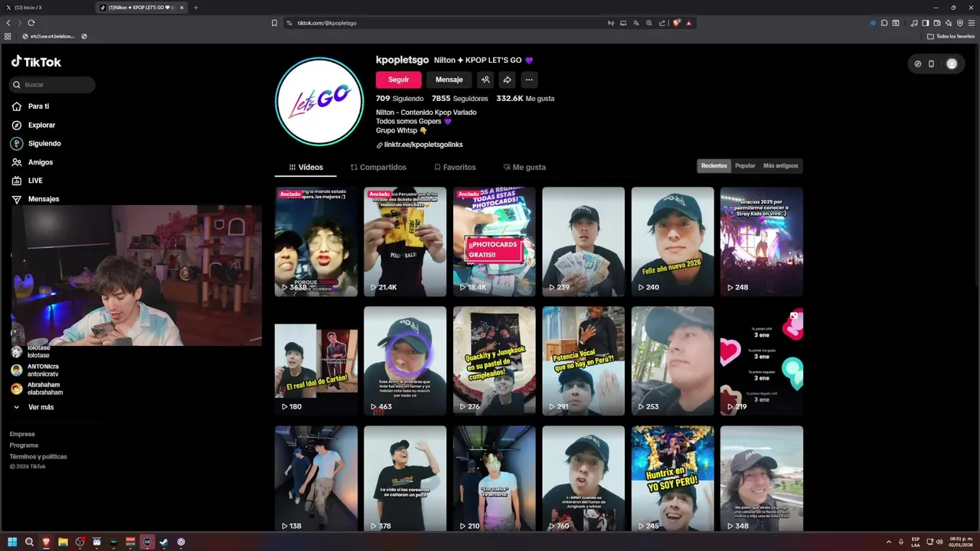
Task: Open Mensajes in the sidebar
Action: click(x=35, y=199)
